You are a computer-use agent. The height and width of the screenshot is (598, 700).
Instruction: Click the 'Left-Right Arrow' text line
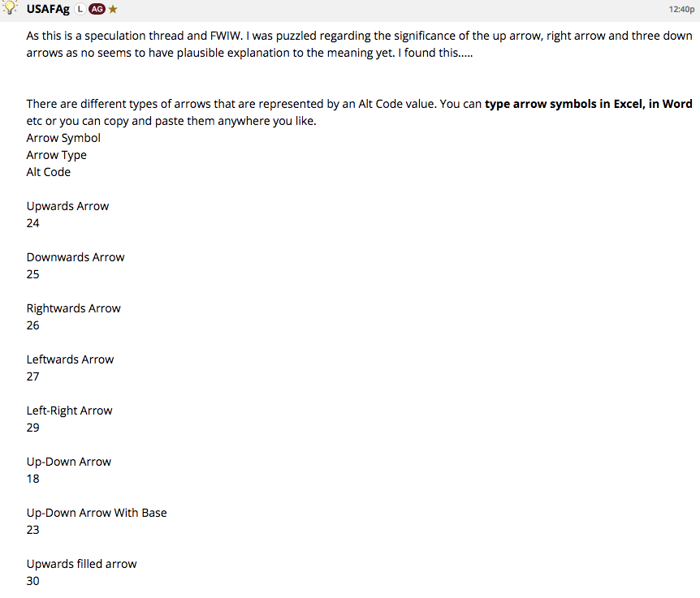pyautogui.click(x=69, y=411)
